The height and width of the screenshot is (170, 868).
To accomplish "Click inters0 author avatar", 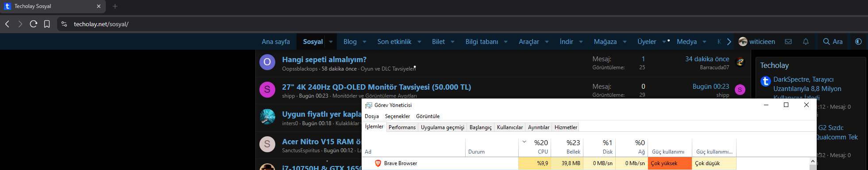I will click(267, 117).
